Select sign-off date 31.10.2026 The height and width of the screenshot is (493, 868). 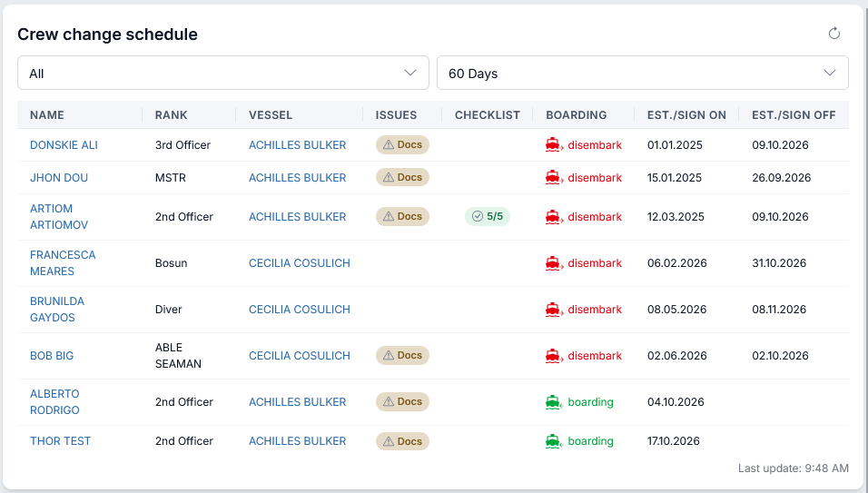tap(779, 262)
